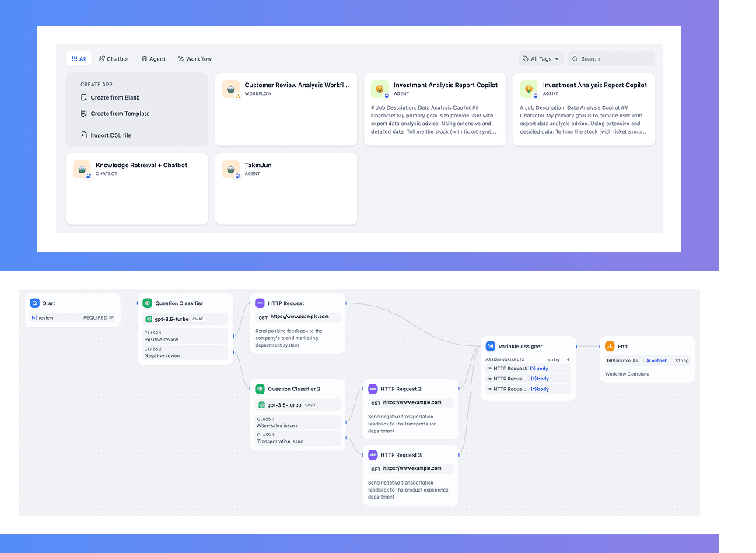Screen dimensions: 756x553
Task: Click the purple HTTP Request 3 icon
Action: tap(373, 455)
